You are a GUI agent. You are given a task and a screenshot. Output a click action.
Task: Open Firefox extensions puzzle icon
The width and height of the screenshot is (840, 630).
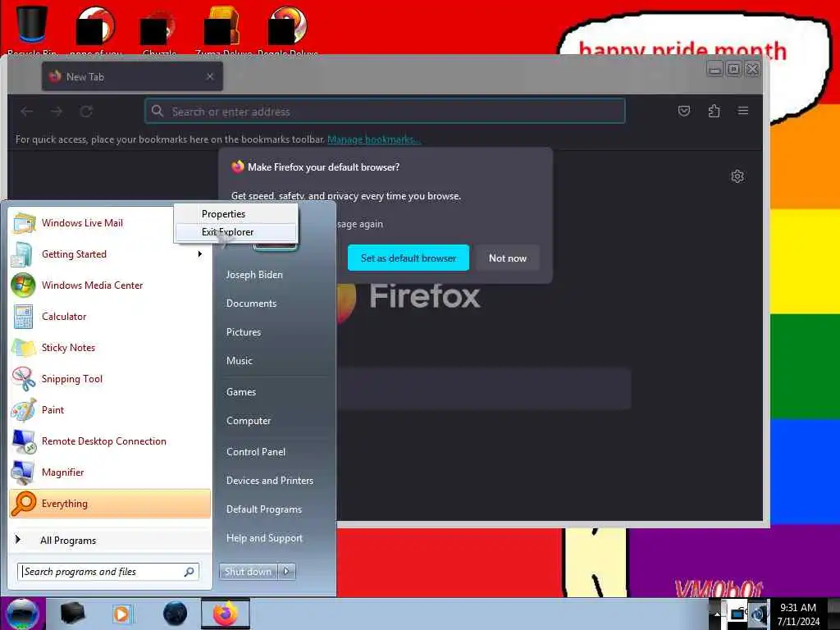click(x=714, y=111)
